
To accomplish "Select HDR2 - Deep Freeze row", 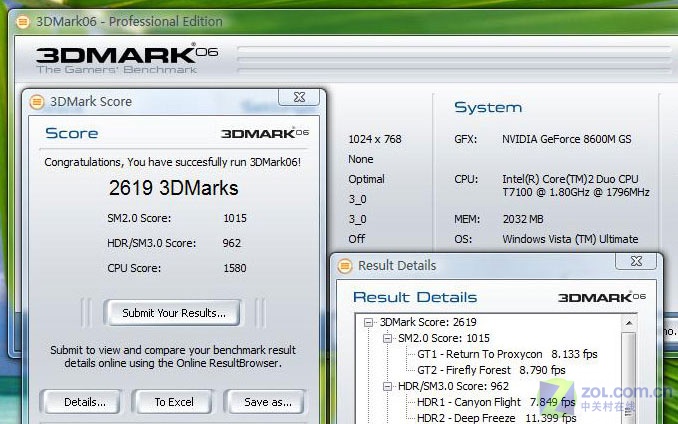I will tap(496, 418).
